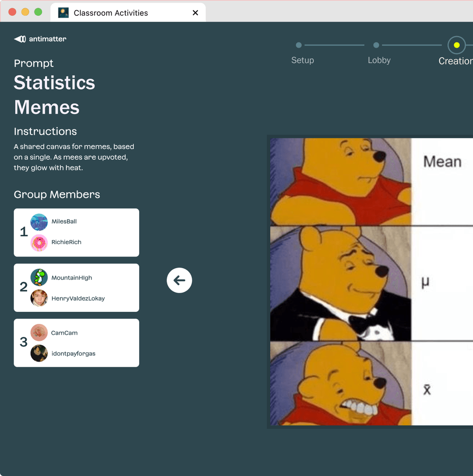Click the MilesBall member name
Viewport: 473px width, 476px height.
[64, 221]
